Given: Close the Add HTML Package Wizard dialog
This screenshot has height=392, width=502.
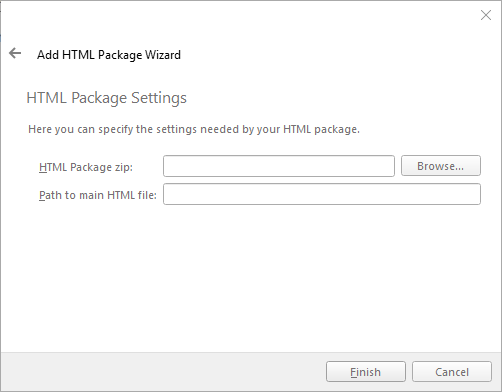Looking at the screenshot, I should (x=486, y=15).
